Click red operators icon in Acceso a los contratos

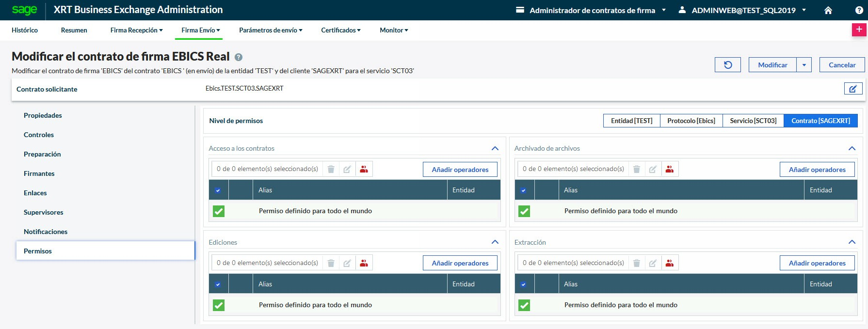(364, 169)
